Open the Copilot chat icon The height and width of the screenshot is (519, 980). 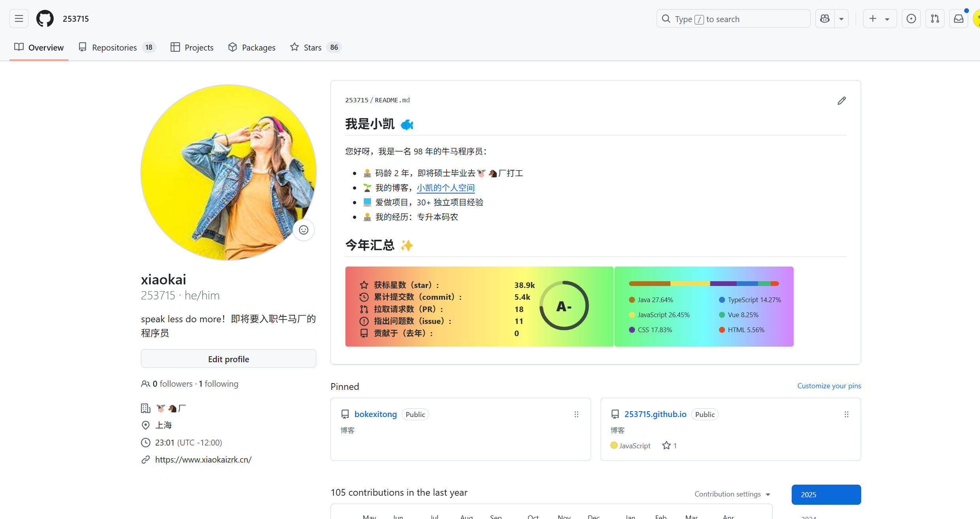click(825, 19)
